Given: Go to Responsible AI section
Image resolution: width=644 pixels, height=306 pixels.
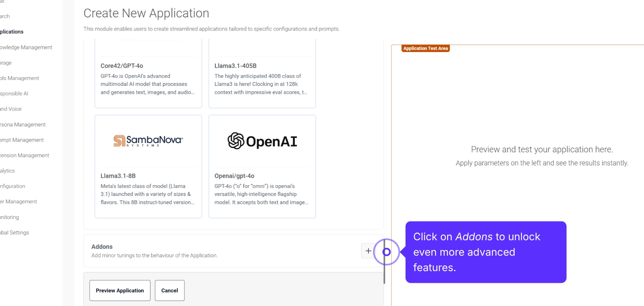Looking at the screenshot, I should (x=14, y=94).
